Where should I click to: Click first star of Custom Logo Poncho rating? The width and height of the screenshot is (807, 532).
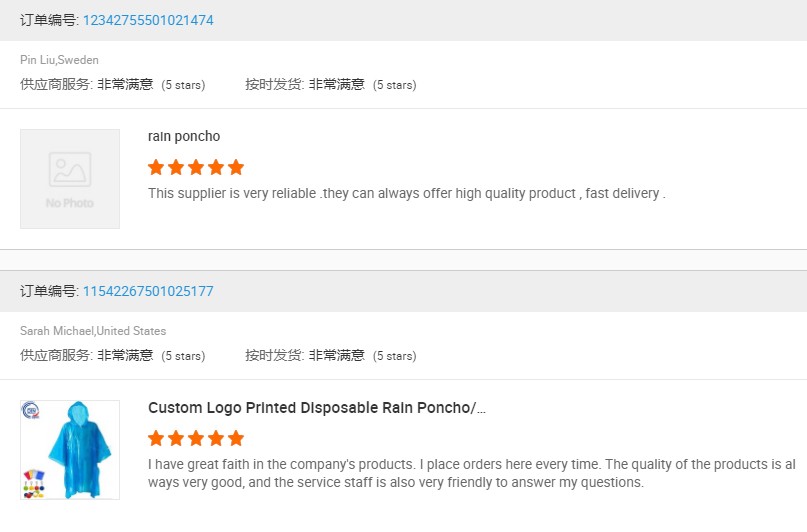(x=156, y=438)
